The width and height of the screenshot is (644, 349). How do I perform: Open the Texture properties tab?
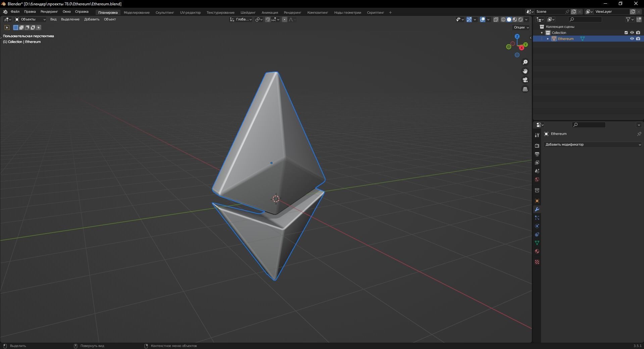point(537,262)
